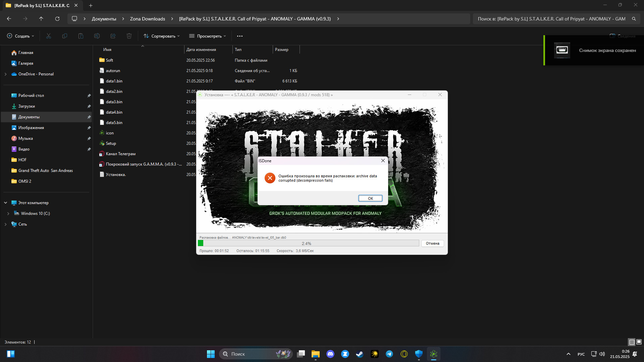Image resolution: width=644 pixels, height=362 pixels.
Task: Sort by Размер column header
Action: coord(286,50)
